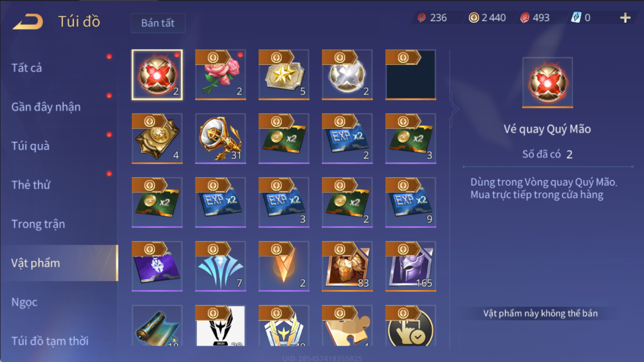This screenshot has width=644, height=362.
Task: Select the pink rose bouquet item
Action: (220, 75)
